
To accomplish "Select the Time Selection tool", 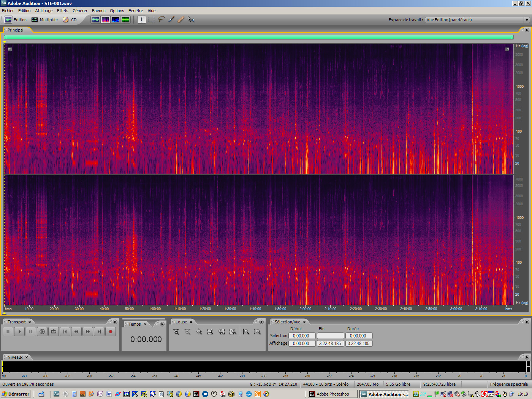I will (x=141, y=19).
